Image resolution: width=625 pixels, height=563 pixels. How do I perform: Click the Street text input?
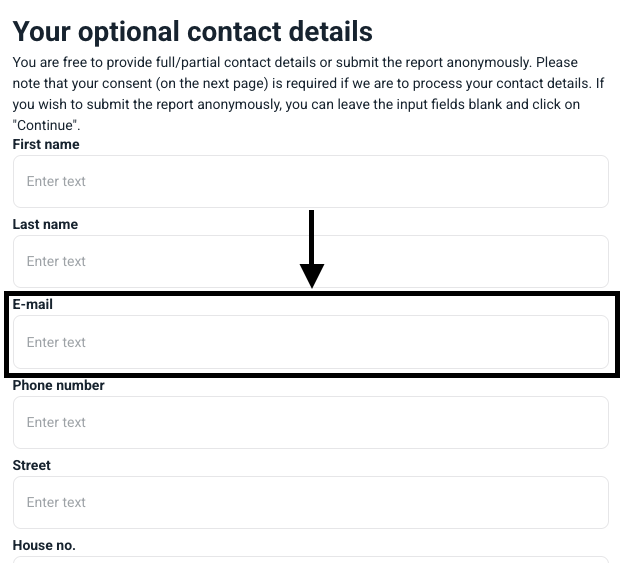pyautogui.click(x=310, y=502)
